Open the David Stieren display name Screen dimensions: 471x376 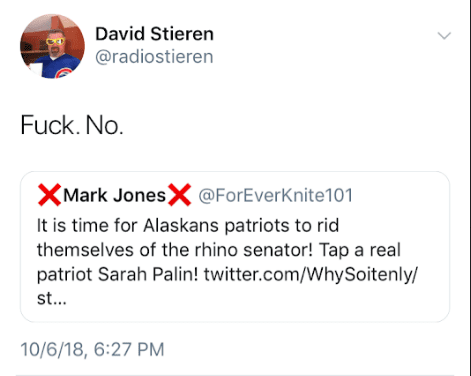click(x=154, y=34)
